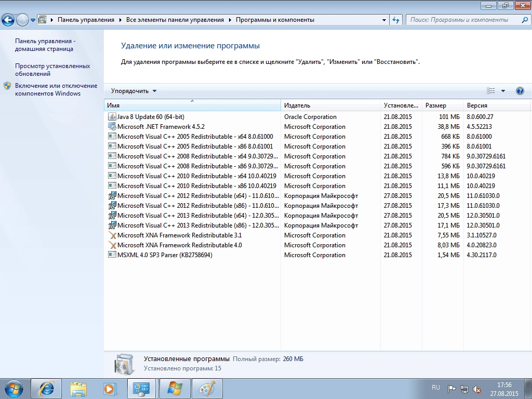Click the Back navigation arrow
Viewport: 532px width, 399px height.
click(8, 20)
